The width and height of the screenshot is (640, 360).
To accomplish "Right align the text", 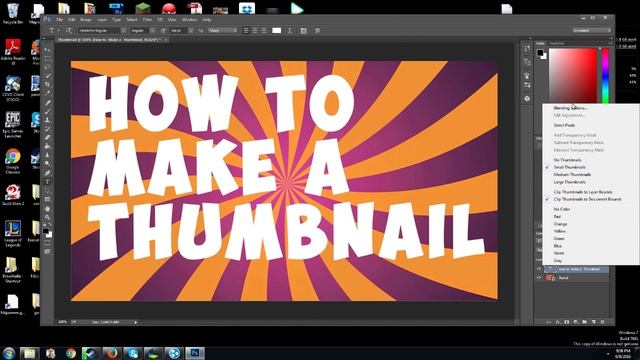I will (264, 31).
